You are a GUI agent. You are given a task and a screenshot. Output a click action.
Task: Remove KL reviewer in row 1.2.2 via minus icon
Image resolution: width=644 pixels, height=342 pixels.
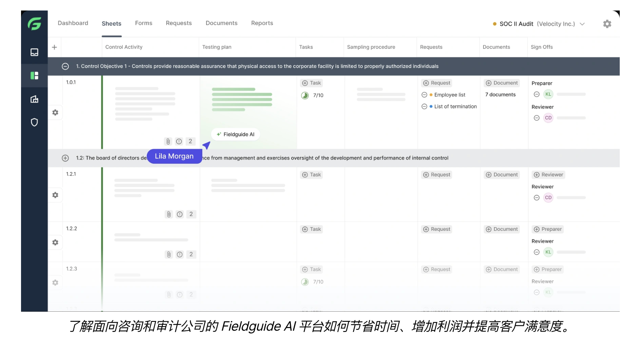pyautogui.click(x=536, y=252)
